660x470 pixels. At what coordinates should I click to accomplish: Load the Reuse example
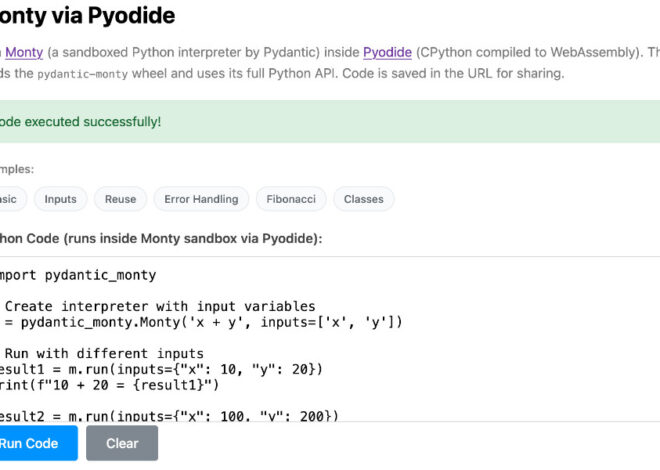pyautogui.click(x=120, y=199)
